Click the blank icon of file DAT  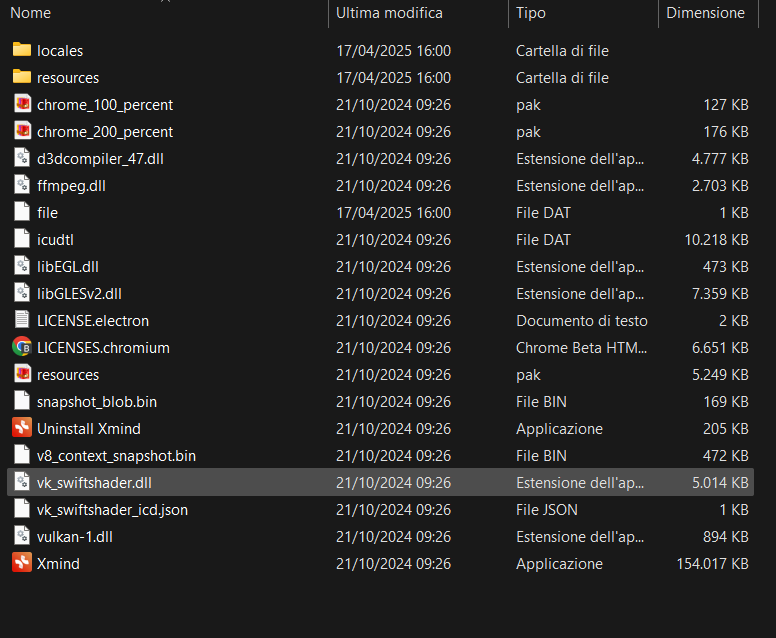22,212
